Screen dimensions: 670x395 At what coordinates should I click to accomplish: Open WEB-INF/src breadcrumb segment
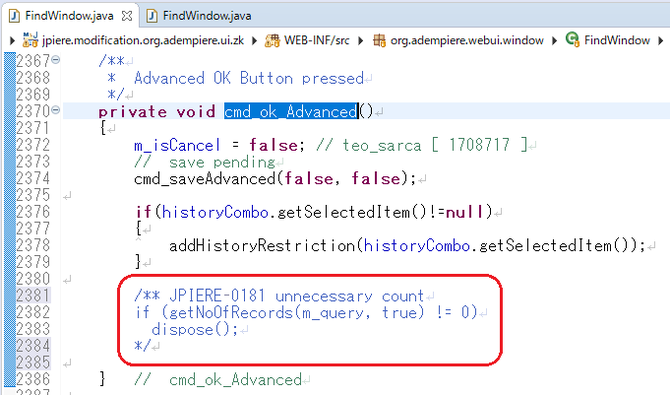[x=317, y=40]
